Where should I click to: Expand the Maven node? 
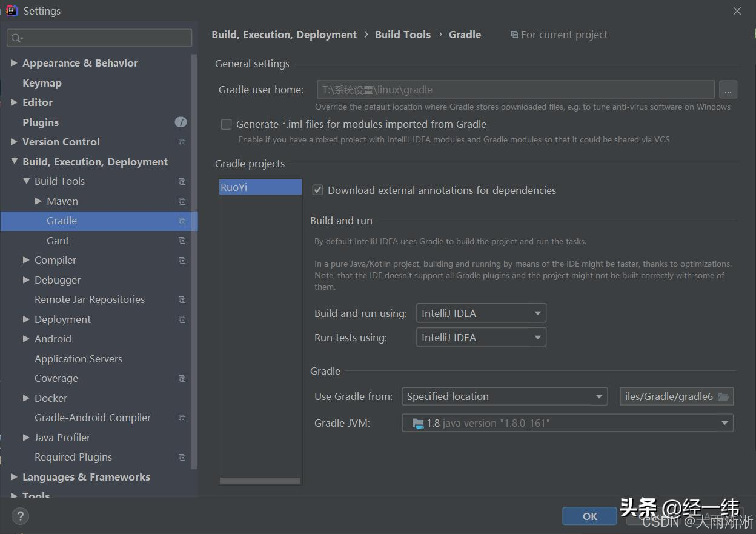[x=38, y=201]
